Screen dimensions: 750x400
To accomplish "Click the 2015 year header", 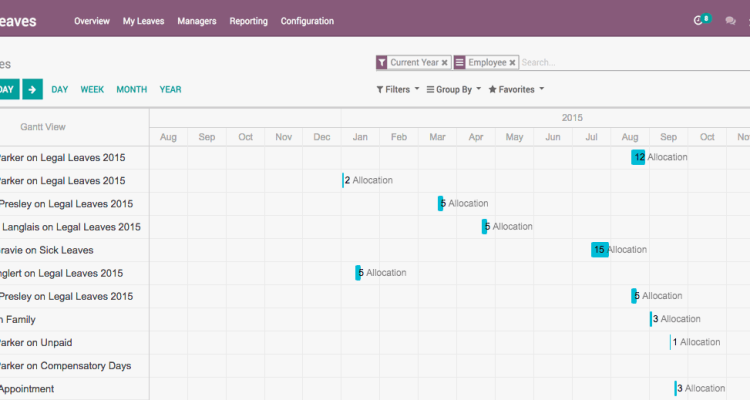I will (572, 118).
